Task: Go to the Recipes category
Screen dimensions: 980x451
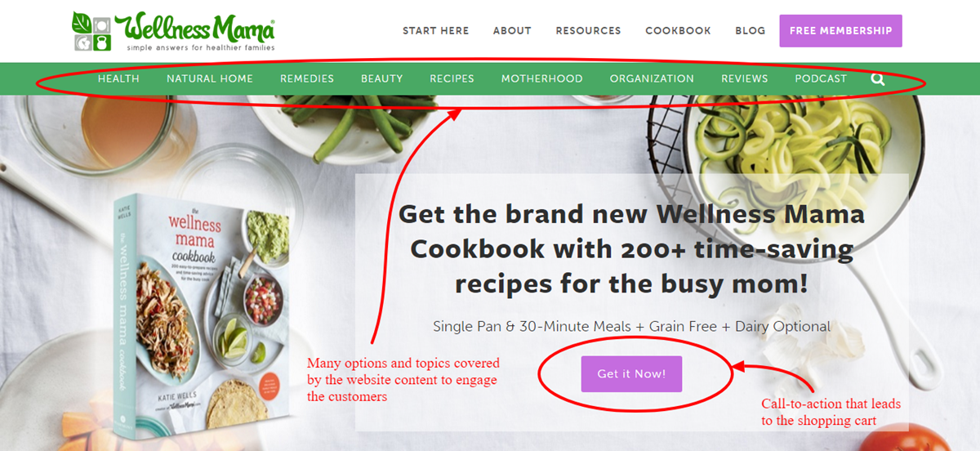Action: (x=452, y=79)
